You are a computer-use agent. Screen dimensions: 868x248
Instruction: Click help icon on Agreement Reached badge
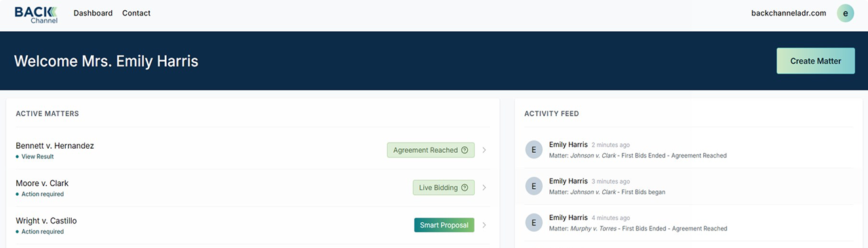coord(465,150)
